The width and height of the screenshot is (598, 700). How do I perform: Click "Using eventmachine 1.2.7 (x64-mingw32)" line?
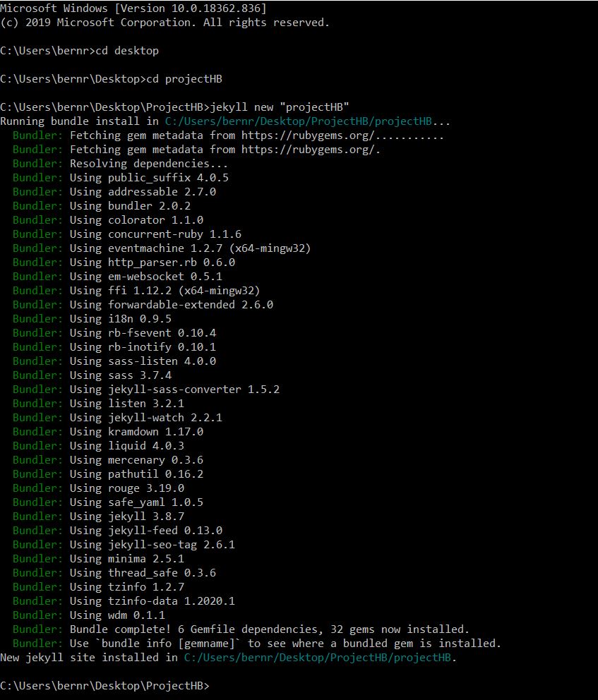click(x=162, y=248)
